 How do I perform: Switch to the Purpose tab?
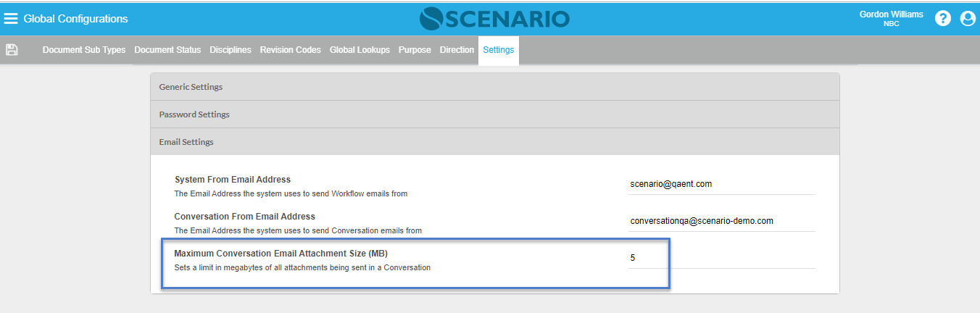[415, 50]
